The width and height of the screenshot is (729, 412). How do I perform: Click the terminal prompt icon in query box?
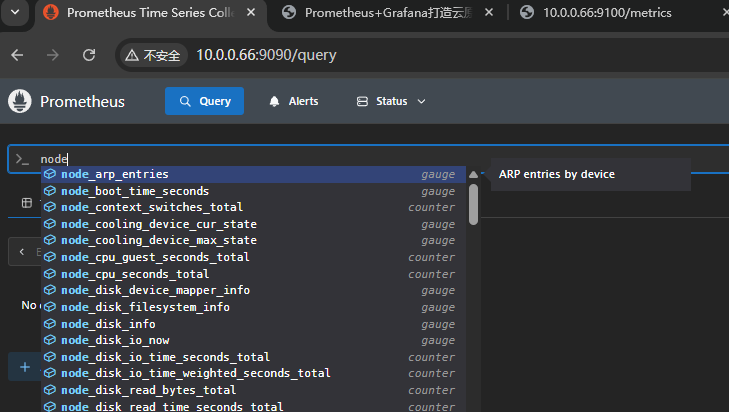(x=22, y=159)
